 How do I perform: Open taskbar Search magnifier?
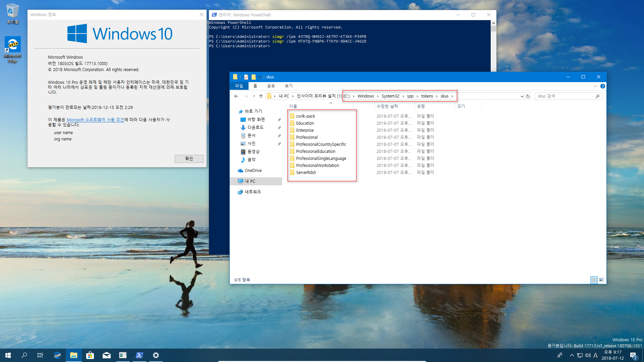point(24,355)
